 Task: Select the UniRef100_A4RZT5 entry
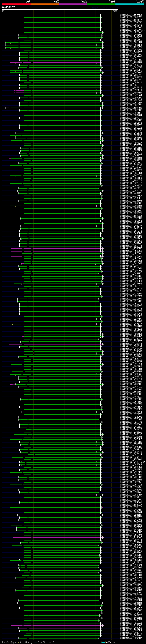point(131,615)
